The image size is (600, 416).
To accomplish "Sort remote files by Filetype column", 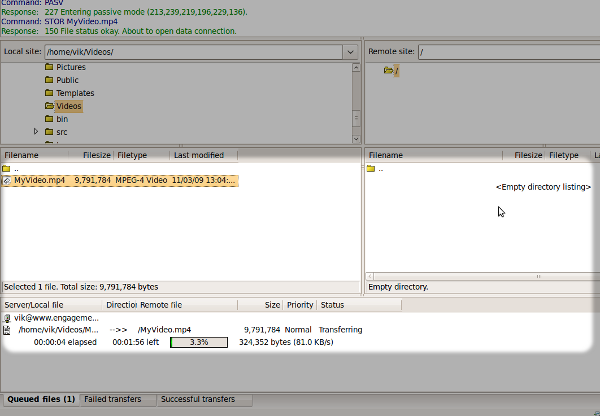I will (567, 155).
